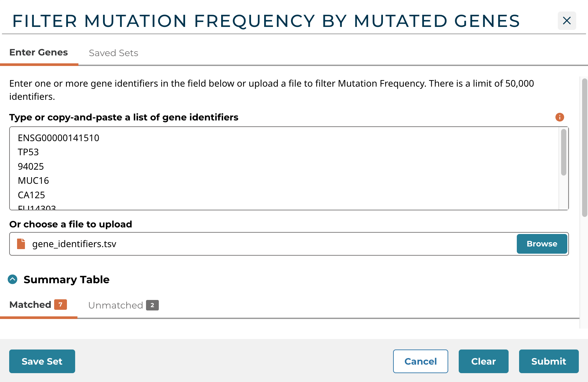This screenshot has width=588, height=382.
Task: Click the file icon beside gene_identifiers.tsv
Action: [x=21, y=244]
